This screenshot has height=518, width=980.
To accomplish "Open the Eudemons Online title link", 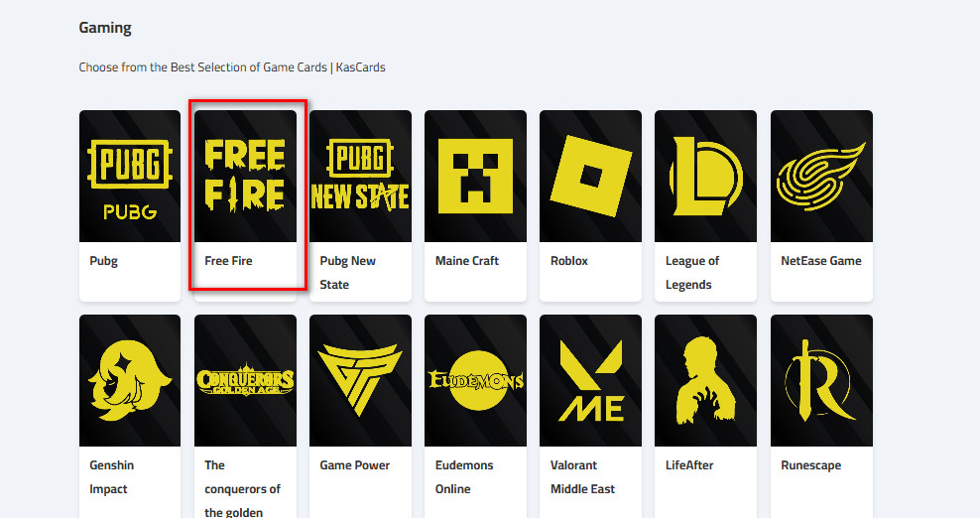I will tap(464, 477).
